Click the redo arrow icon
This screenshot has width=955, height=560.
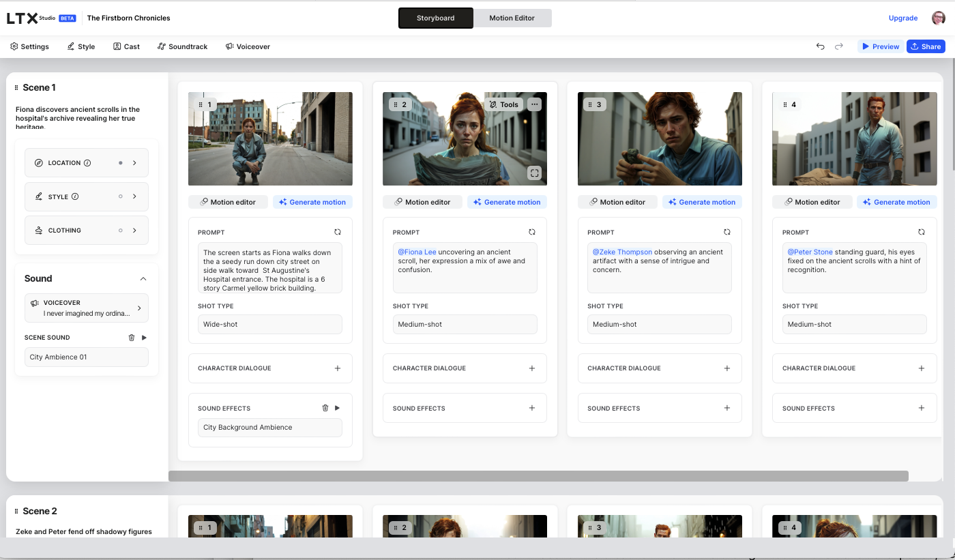point(839,46)
